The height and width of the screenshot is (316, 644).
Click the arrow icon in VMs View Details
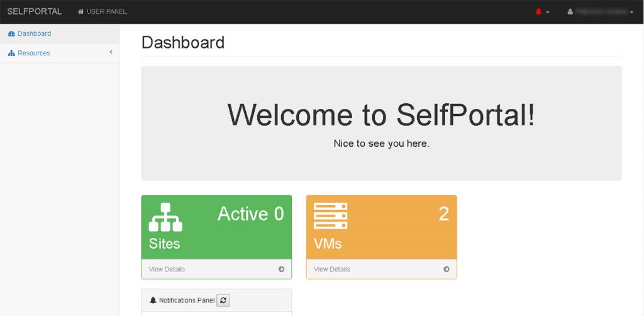[x=447, y=269]
